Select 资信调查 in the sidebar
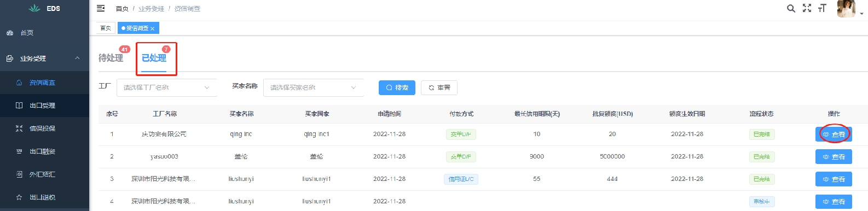Screen dimensions: 868x211 [44, 83]
